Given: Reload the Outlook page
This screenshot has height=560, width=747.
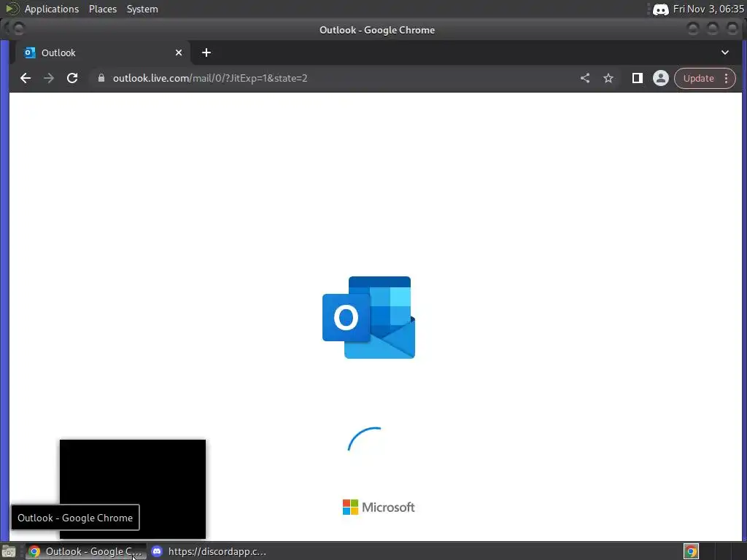Looking at the screenshot, I should 72,78.
